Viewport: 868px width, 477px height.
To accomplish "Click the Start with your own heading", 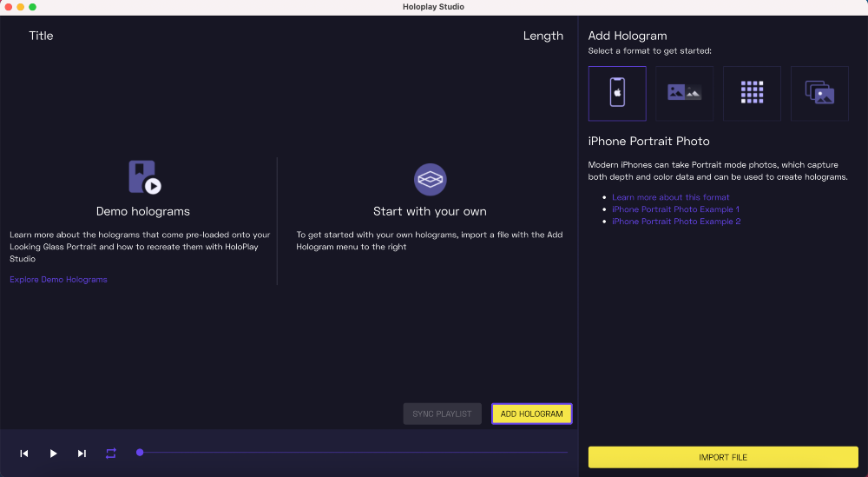I will [431, 211].
